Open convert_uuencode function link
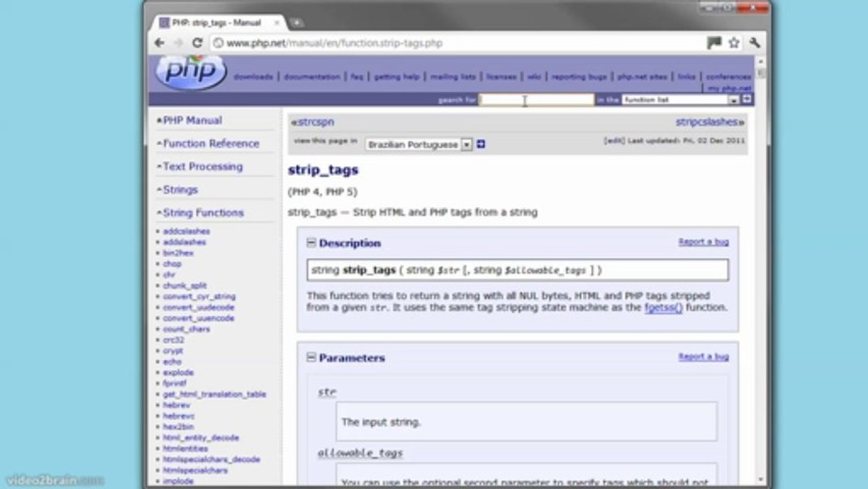 click(x=198, y=319)
